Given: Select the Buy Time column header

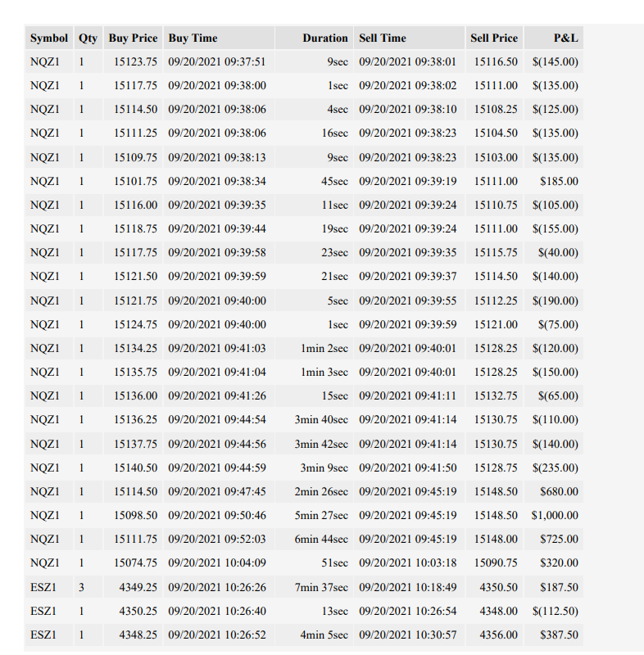Looking at the screenshot, I should [x=219, y=38].
